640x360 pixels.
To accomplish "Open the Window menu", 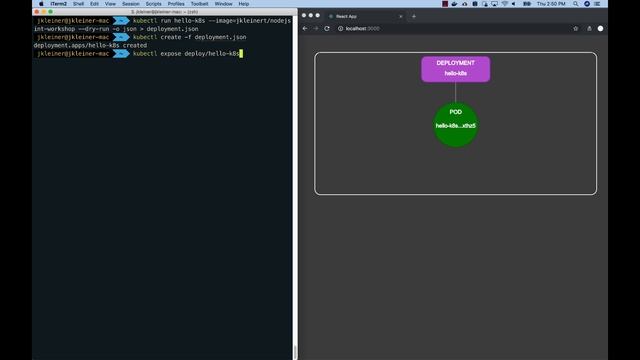I will pyautogui.click(x=223, y=4).
